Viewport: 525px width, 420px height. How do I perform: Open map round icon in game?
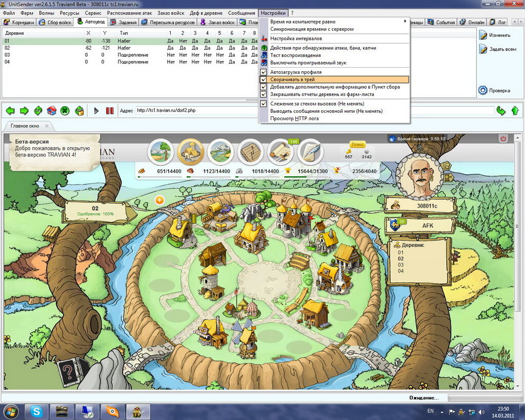[220, 152]
